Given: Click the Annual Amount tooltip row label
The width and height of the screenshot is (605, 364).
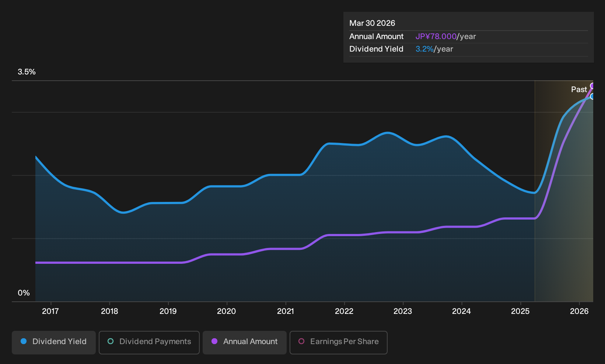Looking at the screenshot, I should tap(377, 36).
